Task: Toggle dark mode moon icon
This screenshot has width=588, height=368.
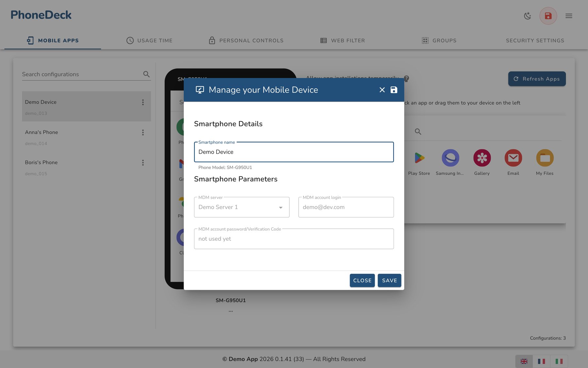Action: 527,16
